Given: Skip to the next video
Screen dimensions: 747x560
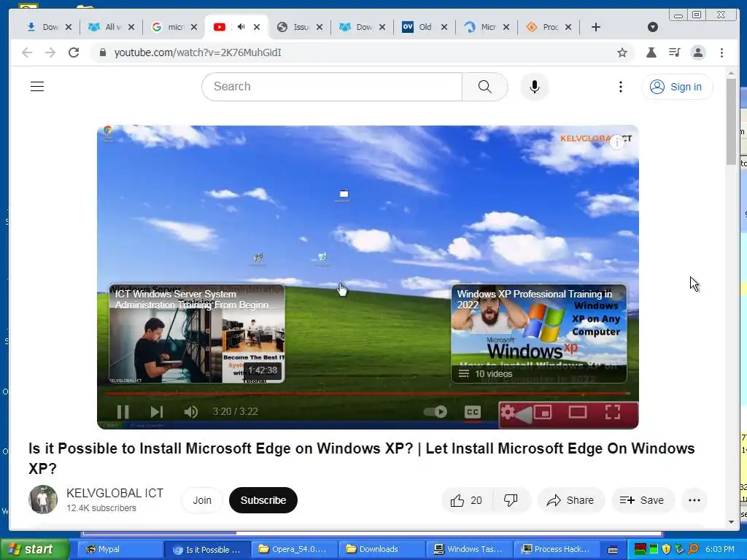Looking at the screenshot, I should 157,411.
